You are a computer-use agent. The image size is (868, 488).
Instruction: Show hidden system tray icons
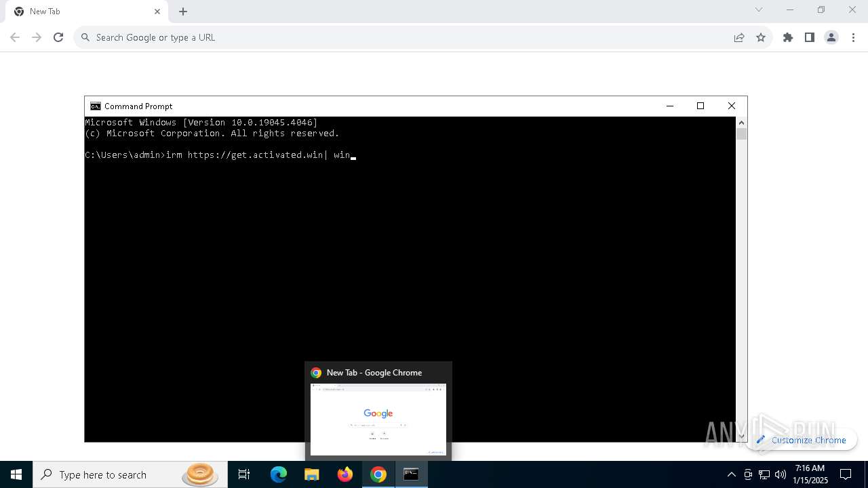(731, 474)
